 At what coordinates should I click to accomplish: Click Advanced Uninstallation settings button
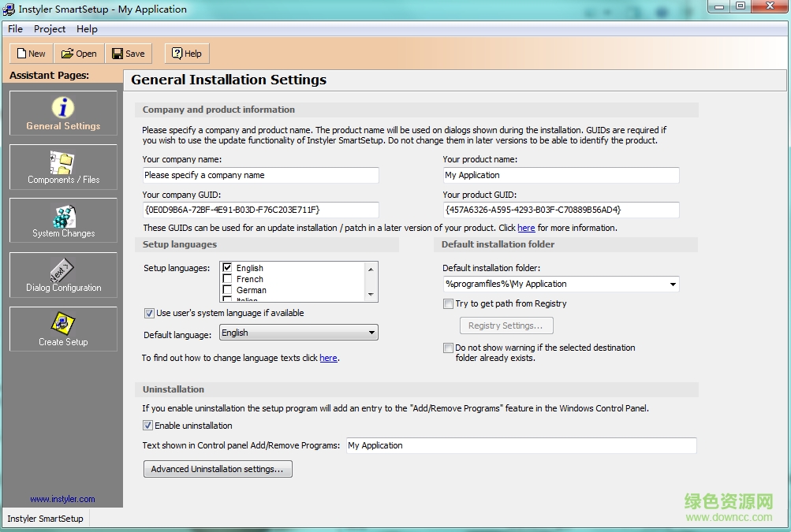tap(218, 469)
